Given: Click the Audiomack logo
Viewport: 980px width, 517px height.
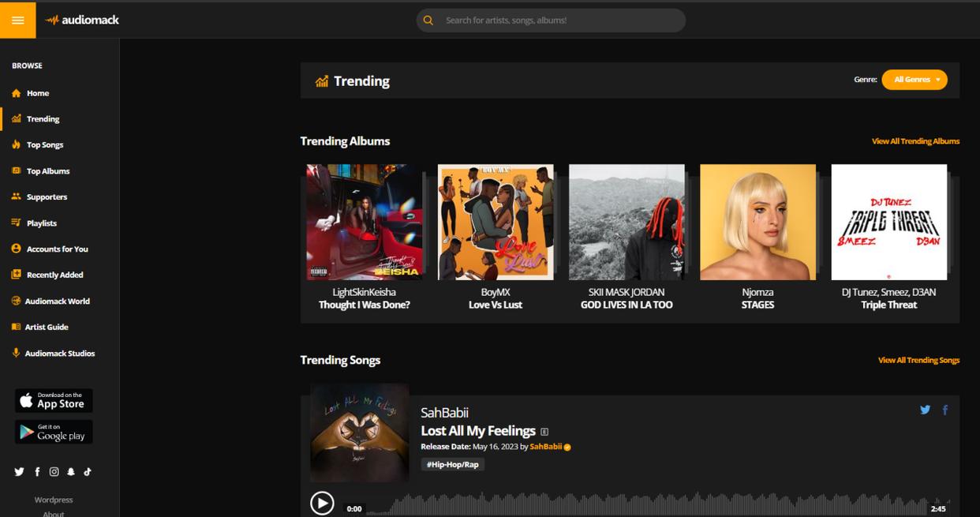Looking at the screenshot, I should [x=82, y=20].
